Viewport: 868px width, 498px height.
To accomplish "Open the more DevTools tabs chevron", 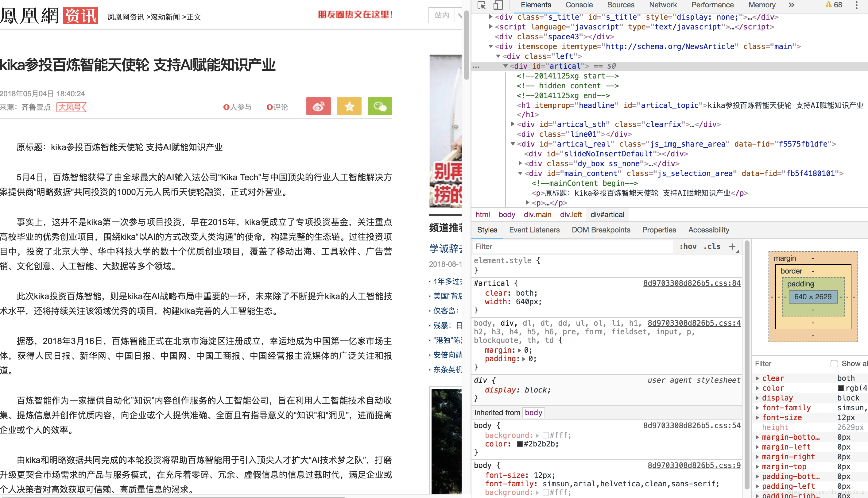I will [x=791, y=5].
